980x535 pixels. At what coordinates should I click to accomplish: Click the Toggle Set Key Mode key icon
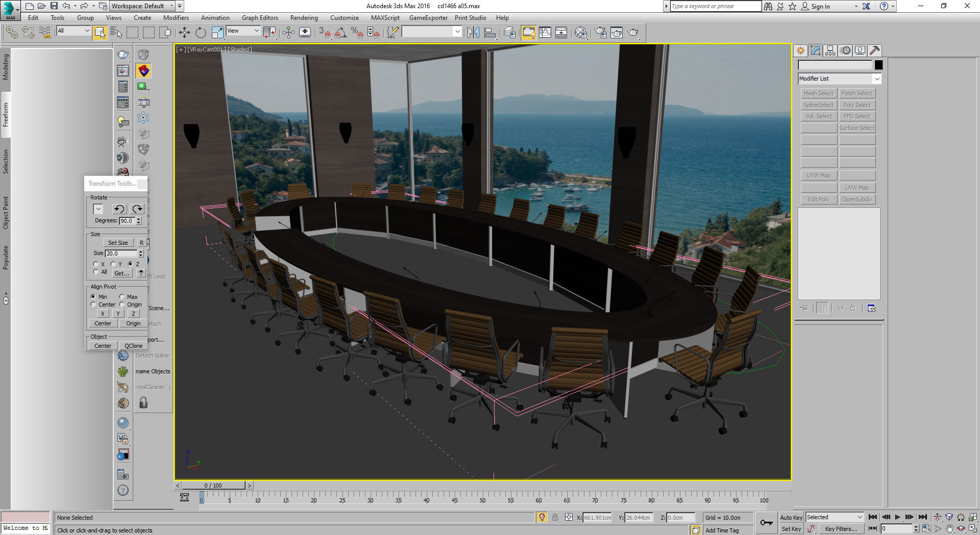766,522
